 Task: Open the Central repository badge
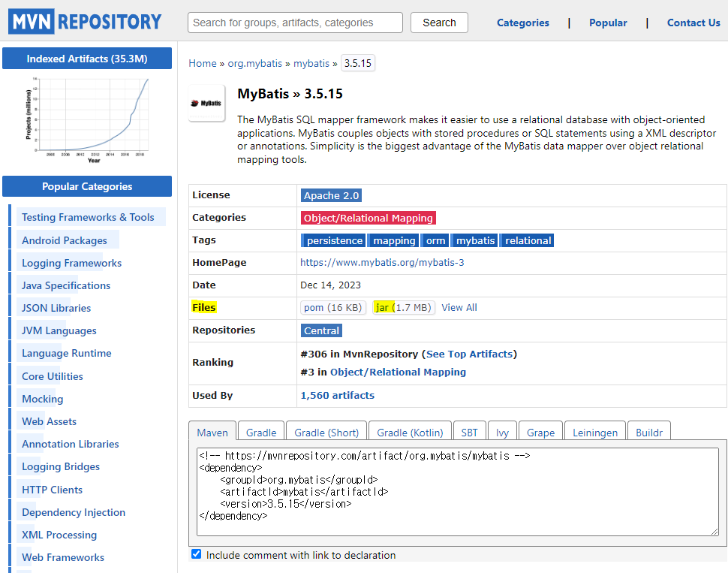click(x=322, y=331)
